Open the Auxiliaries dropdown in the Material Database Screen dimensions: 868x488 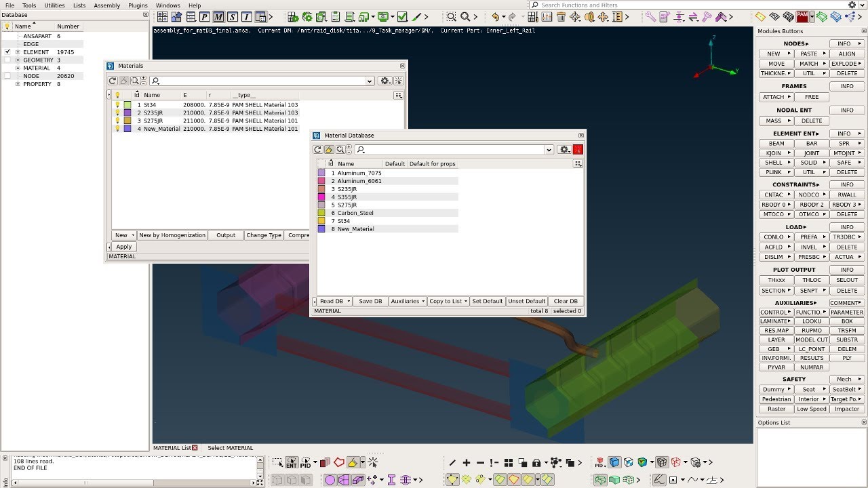(x=408, y=302)
